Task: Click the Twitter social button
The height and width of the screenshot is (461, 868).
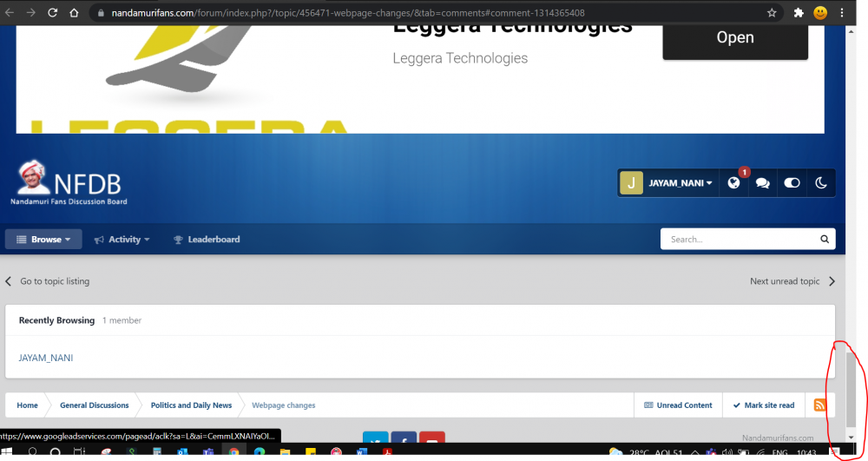Action: click(x=375, y=438)
